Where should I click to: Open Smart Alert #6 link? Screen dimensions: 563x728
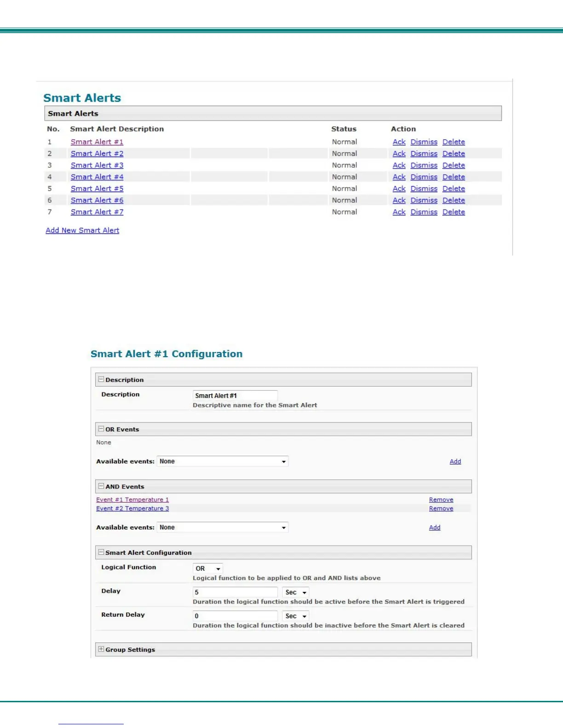(97, 200)
